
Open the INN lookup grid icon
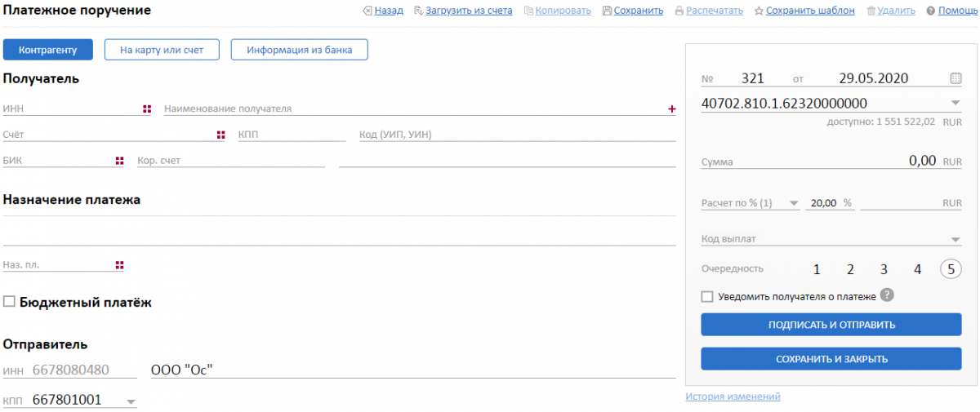point(147,109)
